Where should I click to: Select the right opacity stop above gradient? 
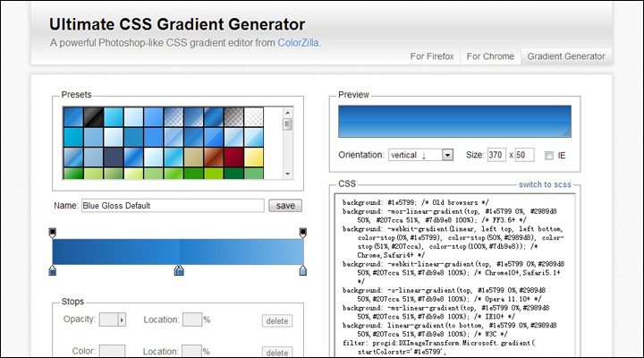tap(303, 233)
